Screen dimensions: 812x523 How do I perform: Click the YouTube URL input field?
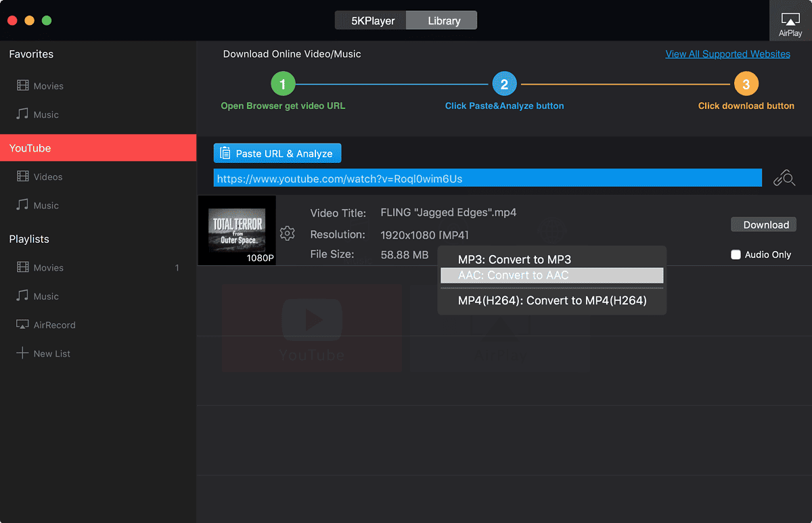coord(488,178)
